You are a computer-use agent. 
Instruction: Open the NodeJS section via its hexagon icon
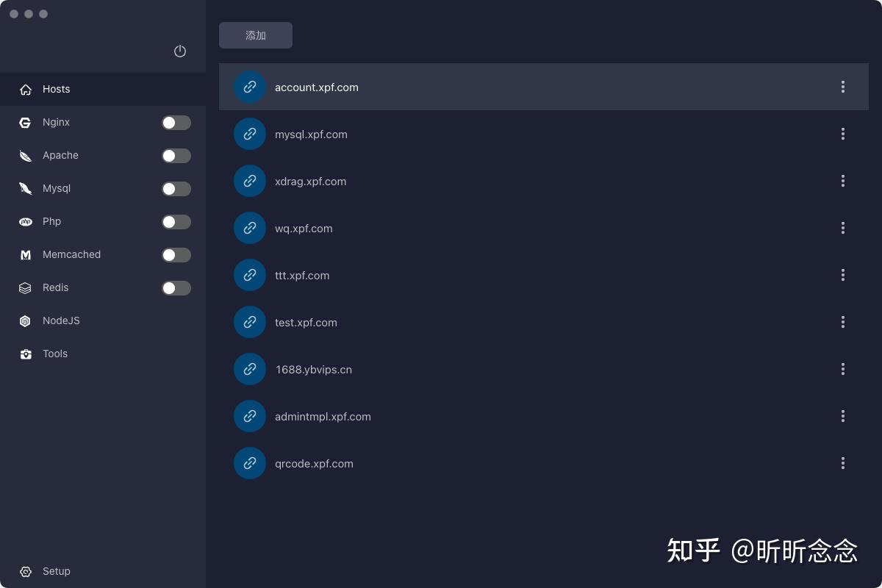(x=25, y=320)
